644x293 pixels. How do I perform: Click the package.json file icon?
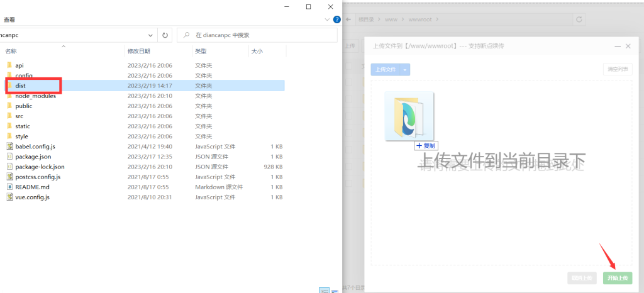(9, 157)
